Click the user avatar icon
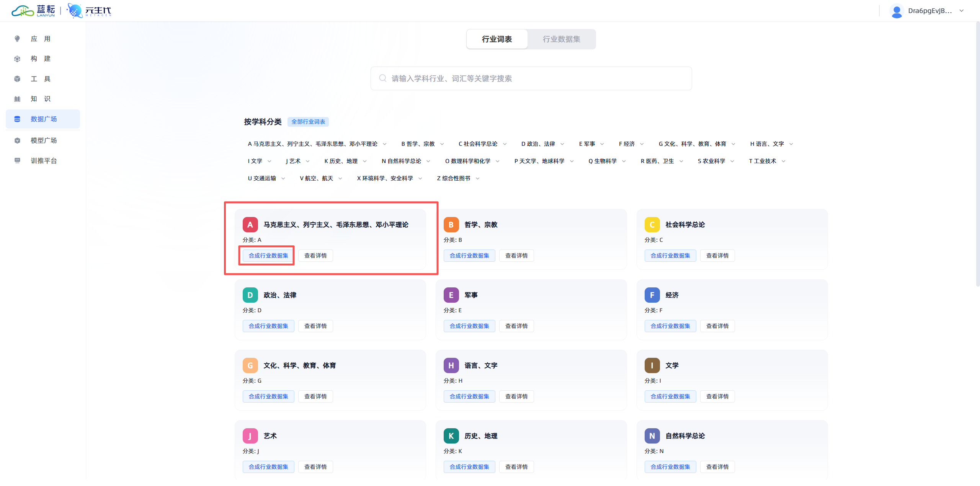This screenshot has width=980, height=486. pyautogui.click(x=897, y=11)
